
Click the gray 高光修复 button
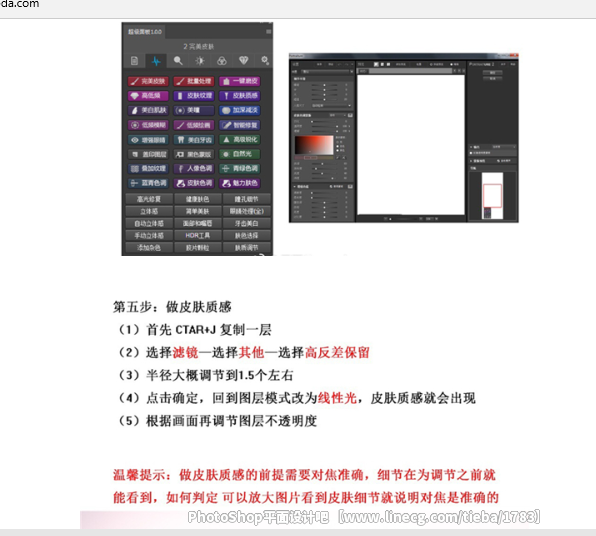pos(149,199)
